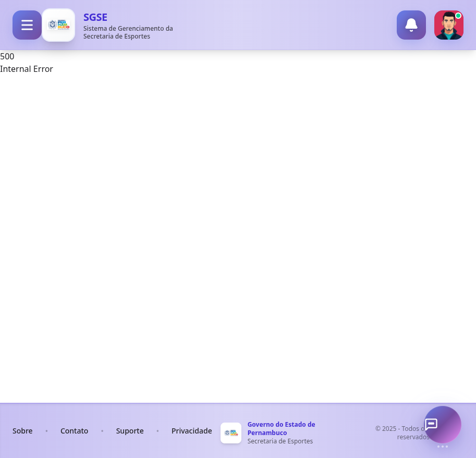Screen dimensions: 476x458
Task: Click the government logo in the footer
Action: click(230, 433)
